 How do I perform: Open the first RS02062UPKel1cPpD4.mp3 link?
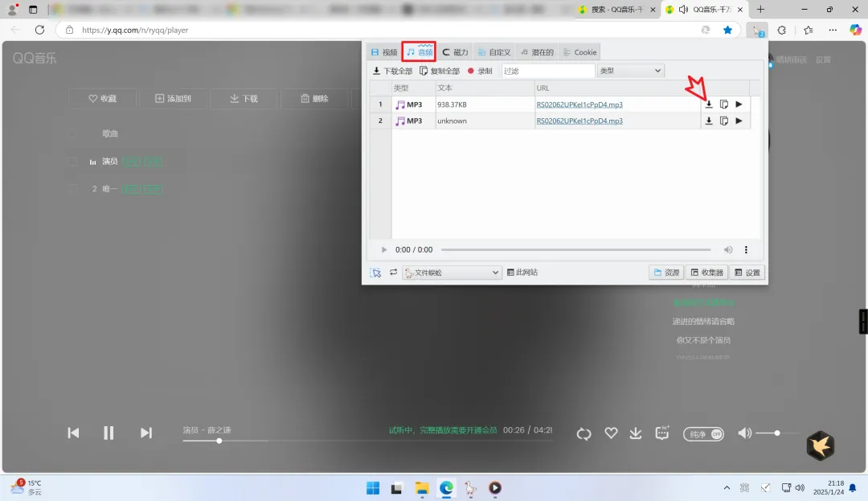click(x=579, y=105)
